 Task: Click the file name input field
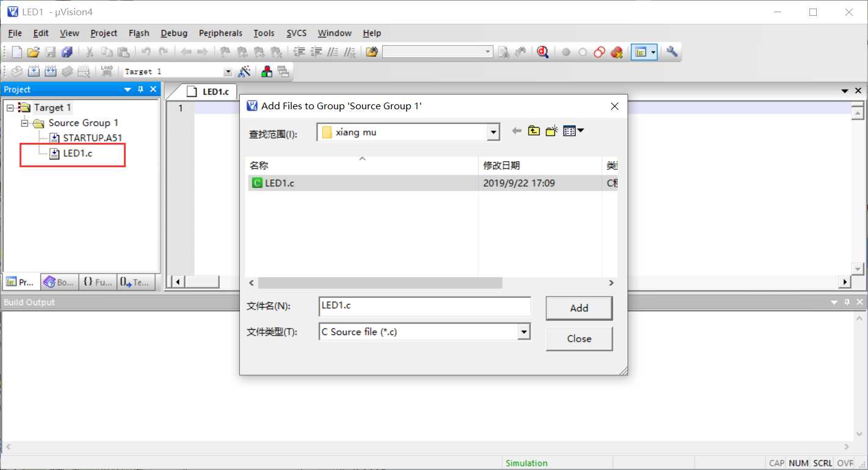pyautogui.click(x=425, y=306)
